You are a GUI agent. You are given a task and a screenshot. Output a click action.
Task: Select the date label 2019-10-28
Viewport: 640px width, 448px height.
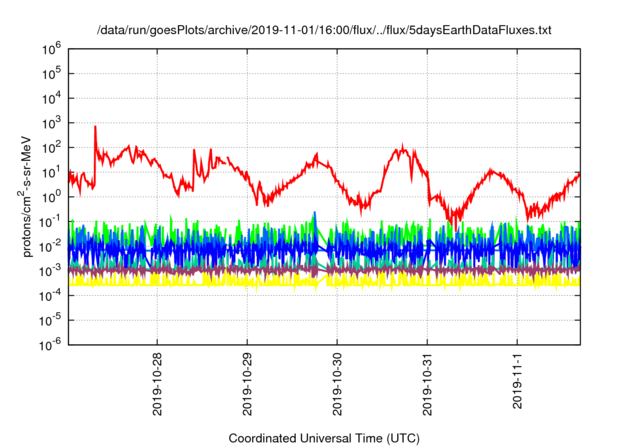[157, 384]
